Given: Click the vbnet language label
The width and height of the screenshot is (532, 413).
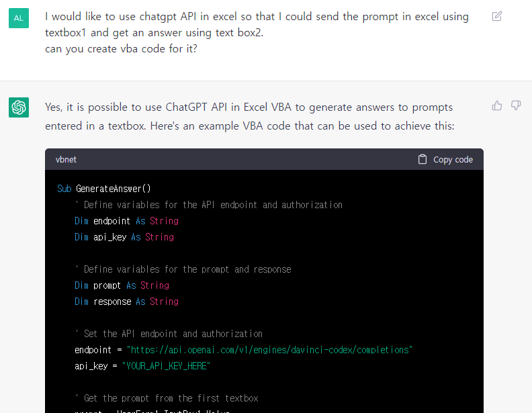Looking at the screenshot, I should tap(66, 160).
